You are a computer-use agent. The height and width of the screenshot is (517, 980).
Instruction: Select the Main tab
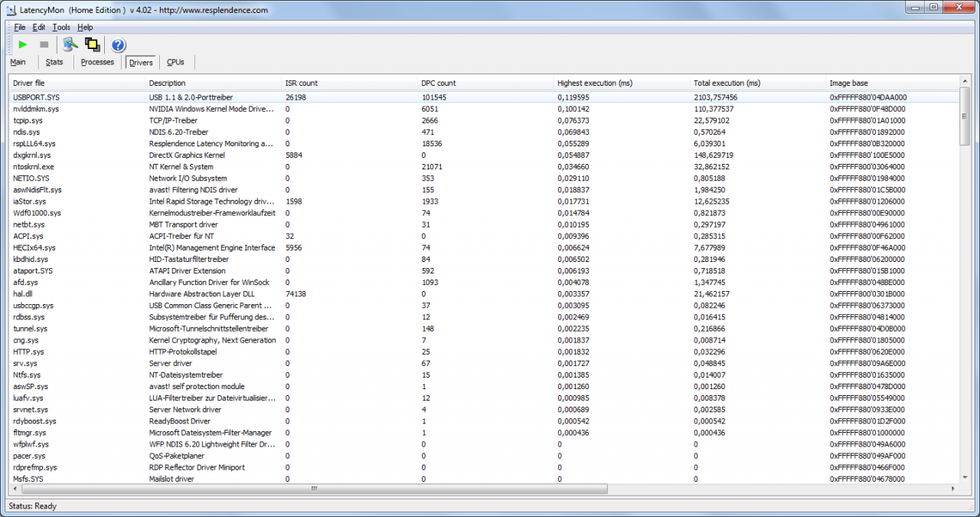click(x=18, y=62)
